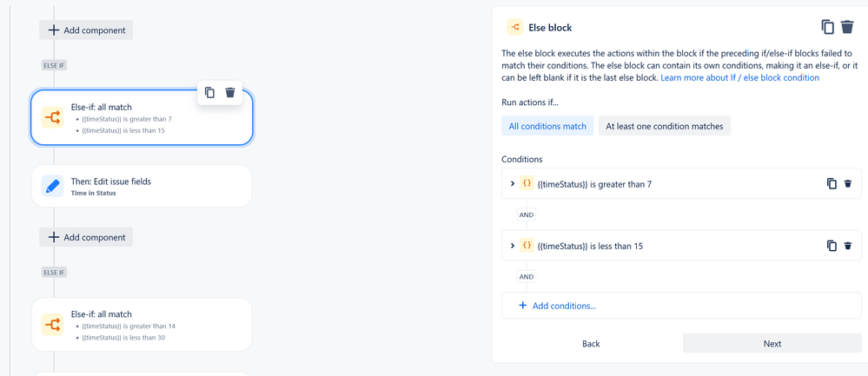
Task: Remove the "greater than 7" condition
Action: (x=847, y=183)
